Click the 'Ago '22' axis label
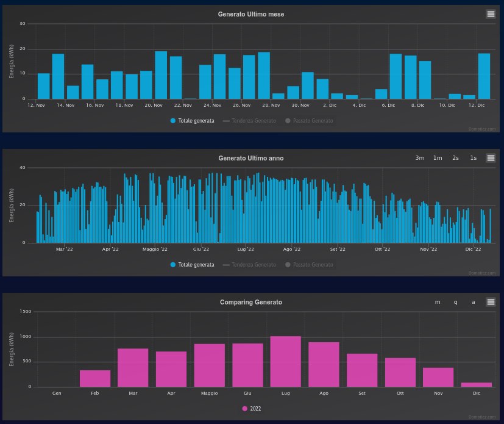The width and height of the screenshot is (504, 424). click(x=291, y=249)
